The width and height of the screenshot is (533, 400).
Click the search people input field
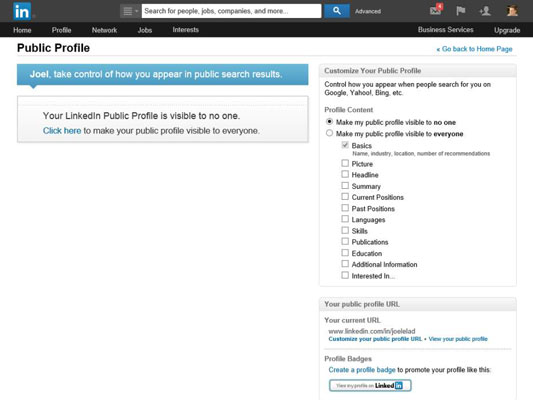coord(231,11)
